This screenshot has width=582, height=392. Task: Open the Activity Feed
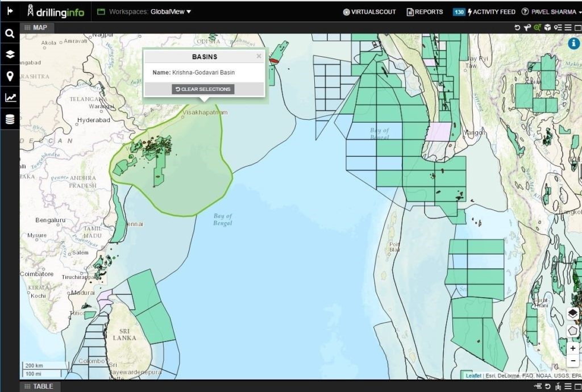pos(492,12)
